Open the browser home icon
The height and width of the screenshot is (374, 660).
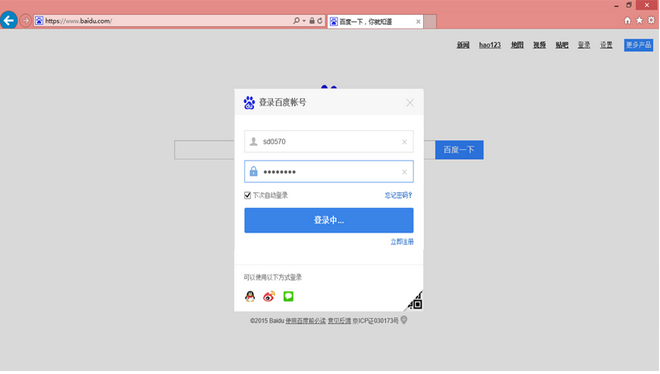click(x=628, y=20)
